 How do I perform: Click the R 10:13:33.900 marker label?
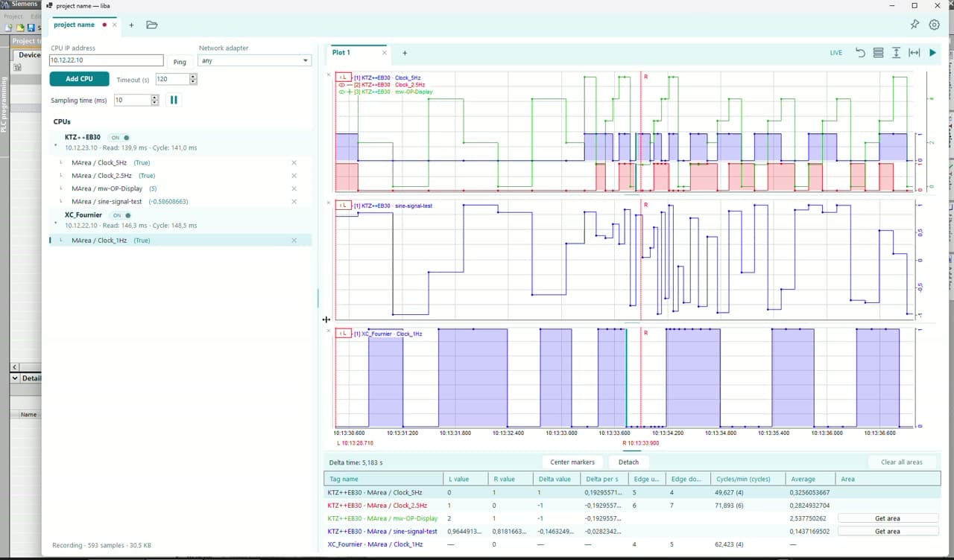coord(641,443)
